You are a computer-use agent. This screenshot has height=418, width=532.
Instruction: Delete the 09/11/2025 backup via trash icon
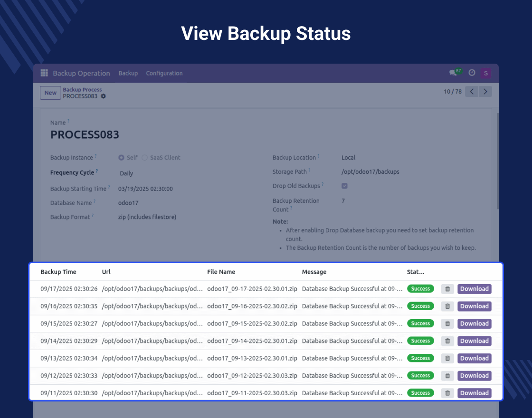point(447,393)
